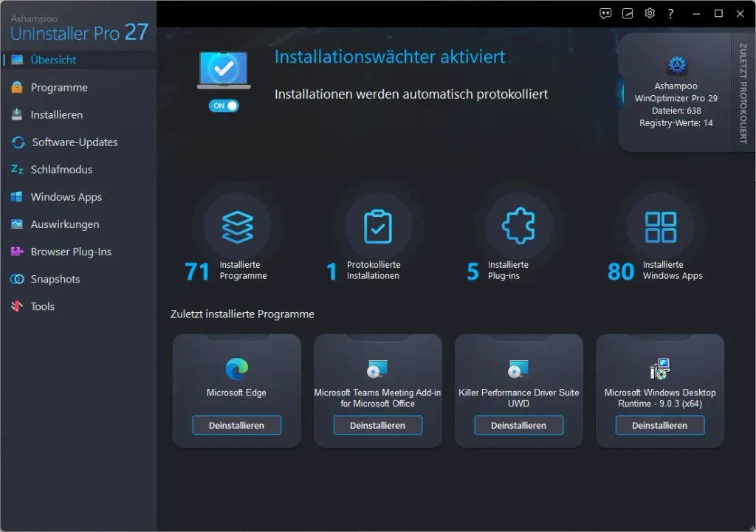Click the Protokollierte Installationen clipboard icon
Image resolution: width=756 pixels, height=532 pixels.
coord(378,227)
